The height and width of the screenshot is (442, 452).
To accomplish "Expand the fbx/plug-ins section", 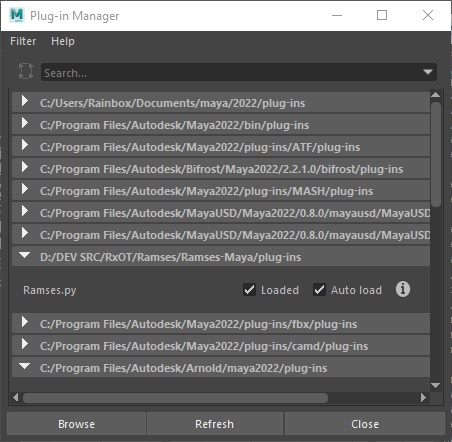I will (x=221, y=324).
